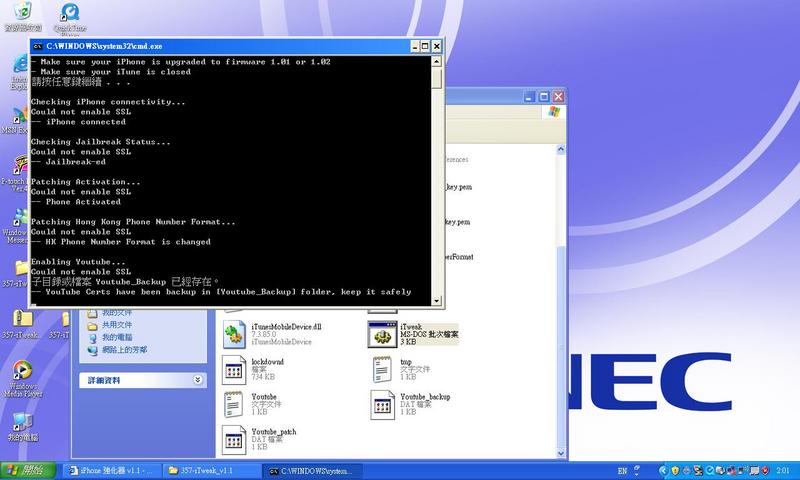This screenshot has width=800, height=480.
Task: Launch the QuickTime Player desktop shortcut
Action: tap(70, 12)
